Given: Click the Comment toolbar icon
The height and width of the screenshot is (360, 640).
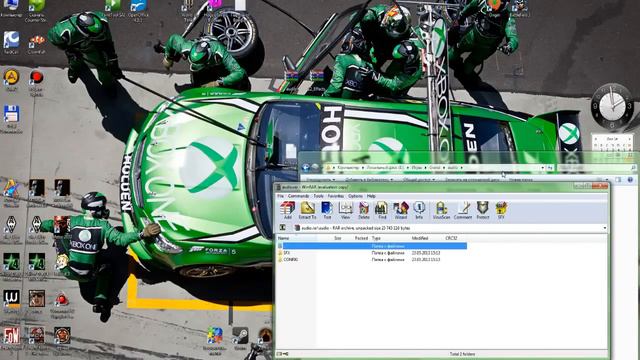Looking at the screenshot, I should [463, 211].
